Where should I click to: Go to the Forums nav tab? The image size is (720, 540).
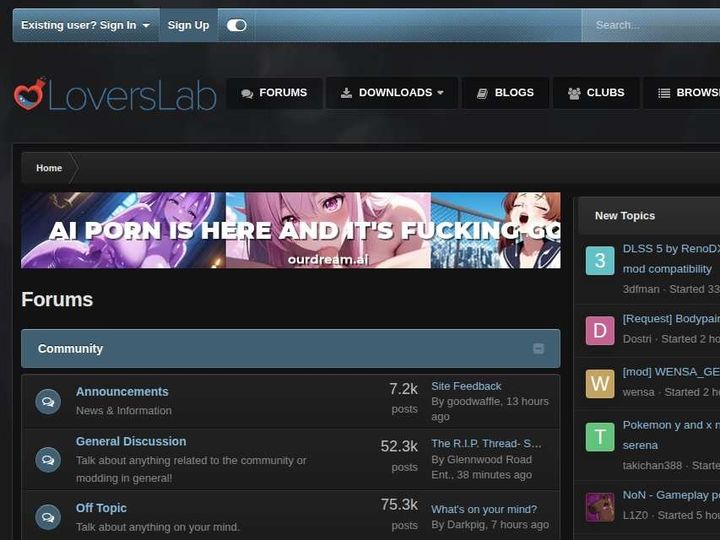[x=274, y=93]
